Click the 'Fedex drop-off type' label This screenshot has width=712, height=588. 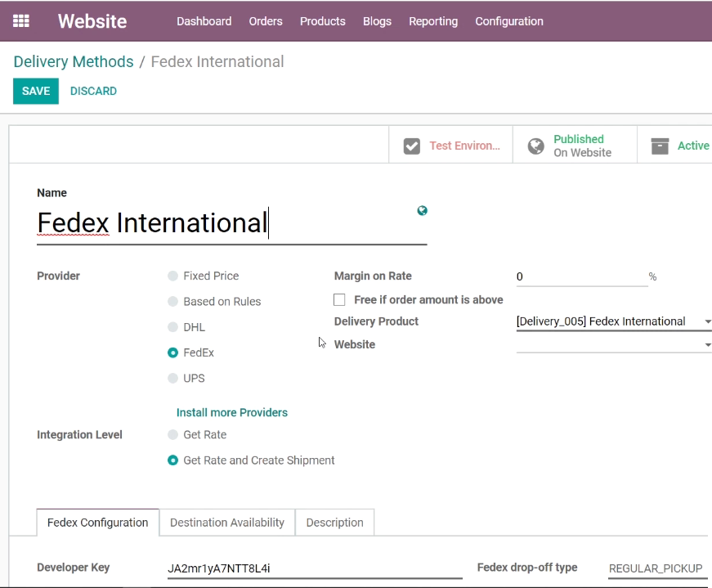(527, 568)
